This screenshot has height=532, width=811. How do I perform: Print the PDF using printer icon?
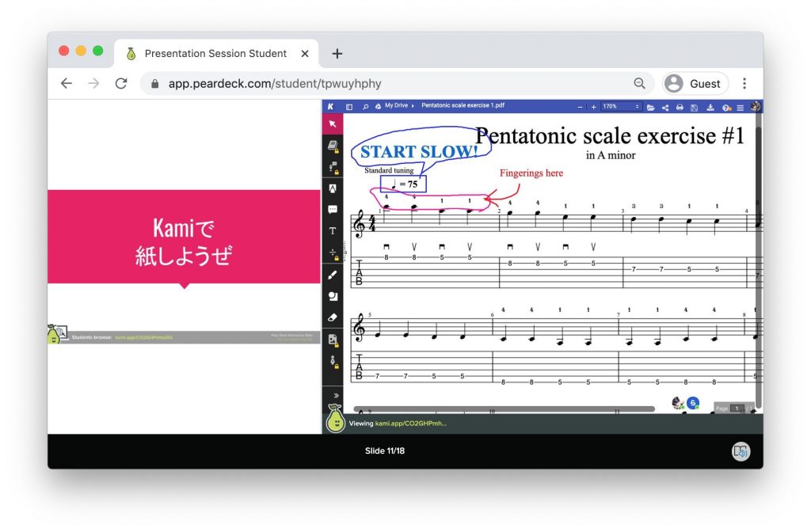pos(680,107)
